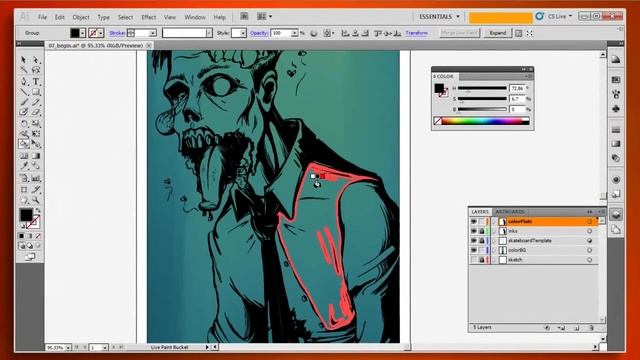Select the Live Paint Selection tool
This screenshot has height=360, width=640.
(x=36, y=144)
